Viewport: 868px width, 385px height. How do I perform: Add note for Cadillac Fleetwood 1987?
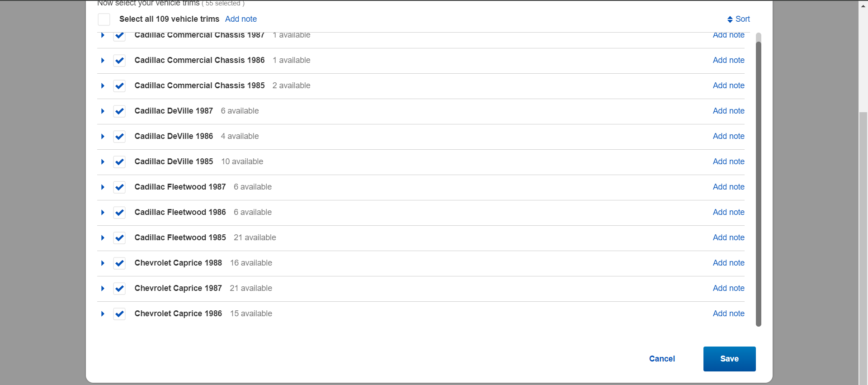tap(728, 187)
